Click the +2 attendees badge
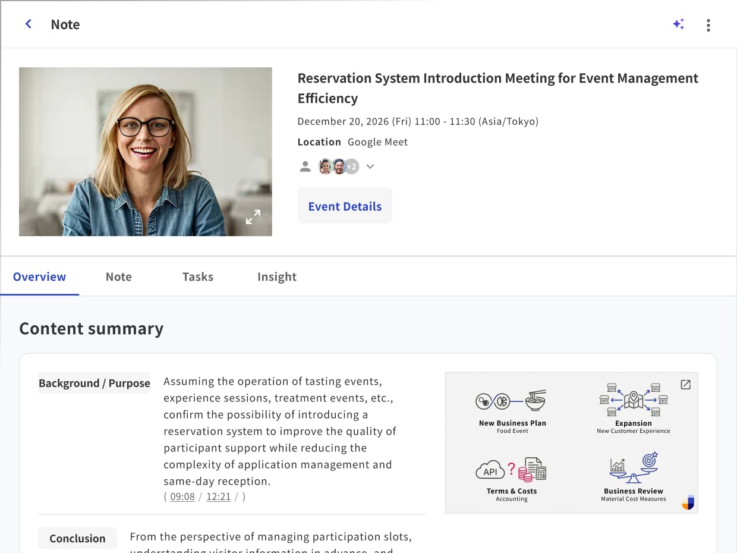Image resolution: width=756 pixels, height=553 pixels. click(353, 166)
